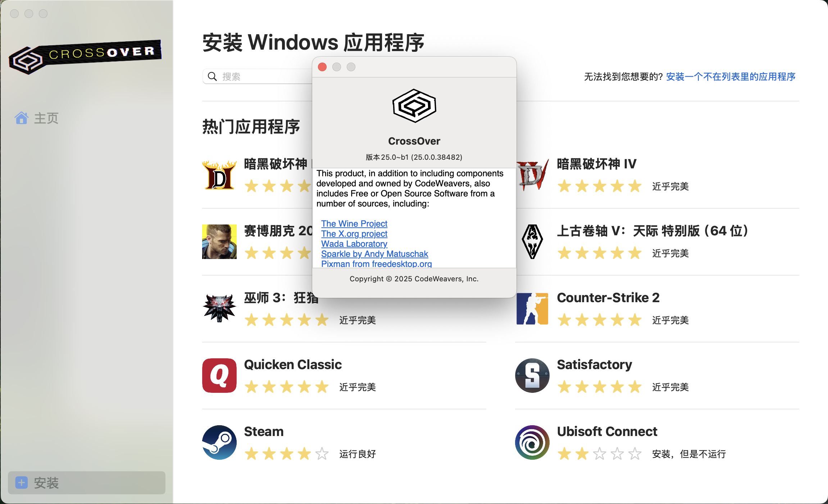Image resolution: width=828 pixels, height=504 pixels.
Task: Click 近乎完美 label beside Counter-Strike 2
Action: (670, 320)
